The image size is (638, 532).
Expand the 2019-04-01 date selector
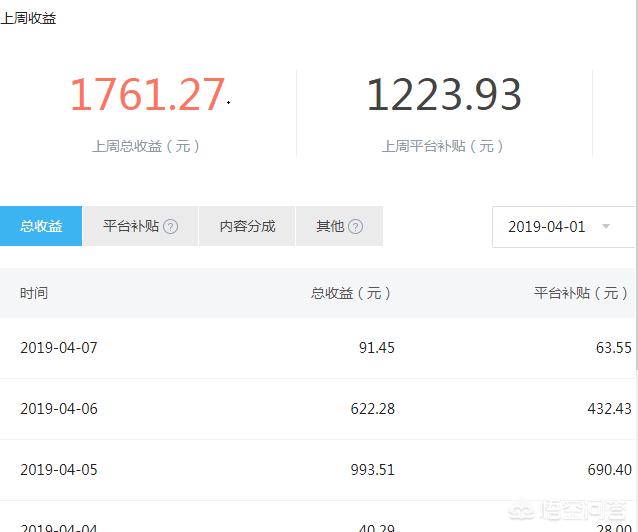point(565,227)
